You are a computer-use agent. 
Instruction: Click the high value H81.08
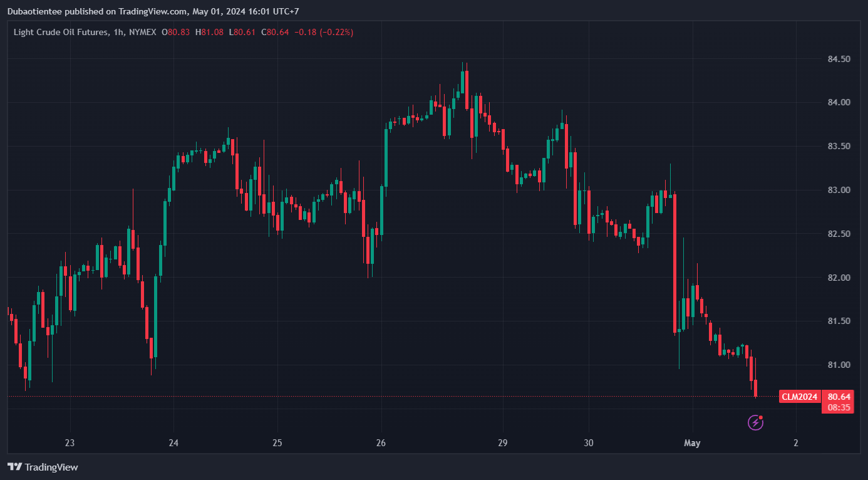pos(210,32)
